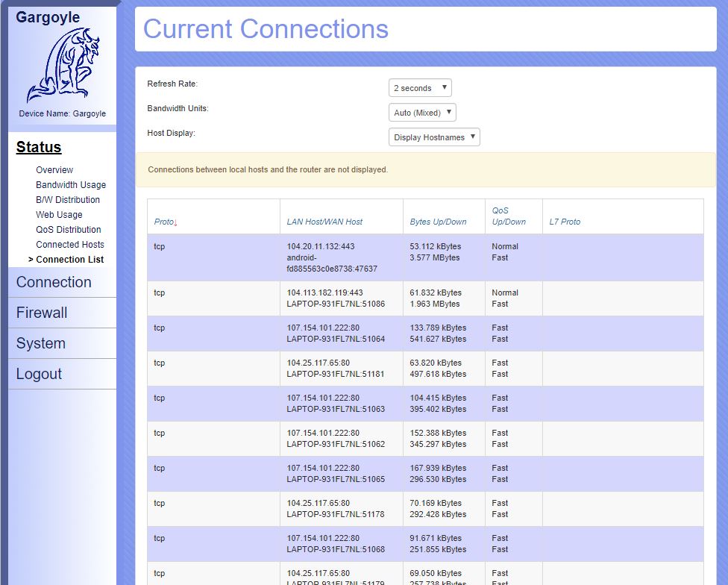728x585 pixels.
Task: Sort by Bytes Up/Down column header
Action: [438, 222]
